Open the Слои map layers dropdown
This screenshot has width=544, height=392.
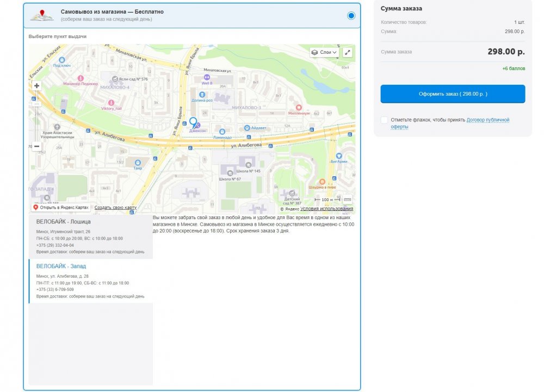coord(324,52)
